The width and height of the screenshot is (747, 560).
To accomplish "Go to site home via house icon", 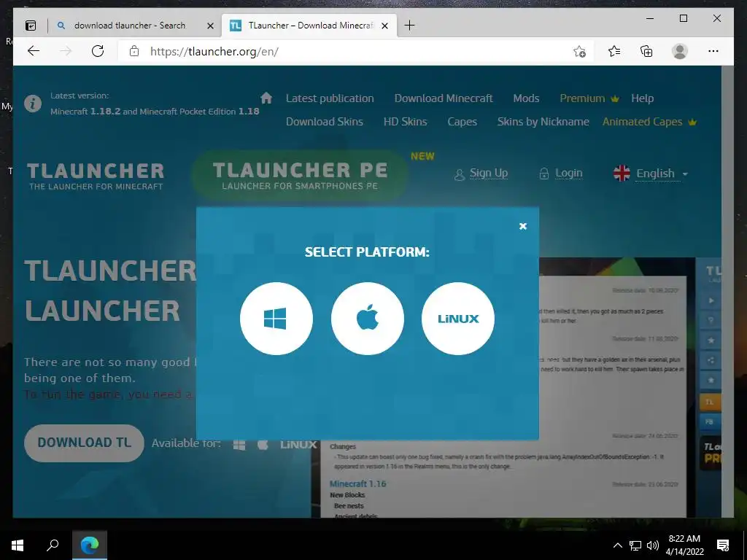I will coord(266,98).
